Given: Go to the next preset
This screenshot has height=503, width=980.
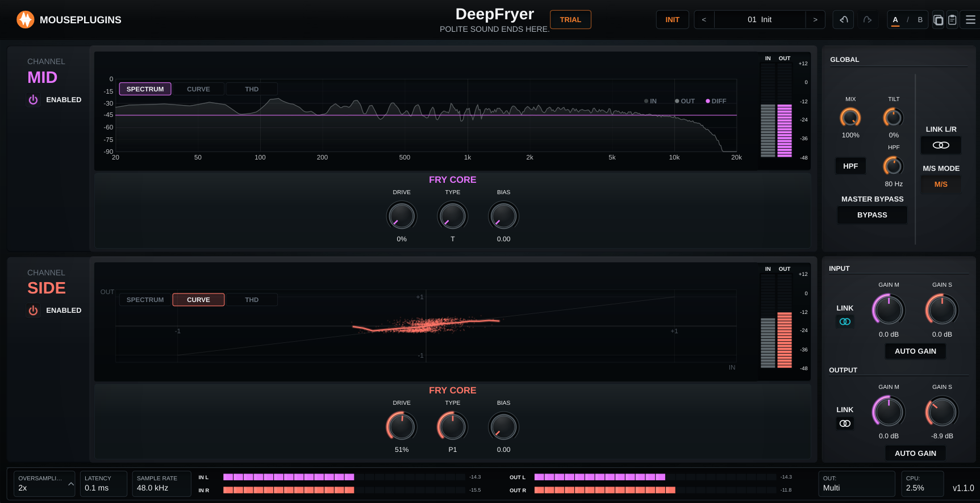Looking at the screenshot, I should point(815,20).
